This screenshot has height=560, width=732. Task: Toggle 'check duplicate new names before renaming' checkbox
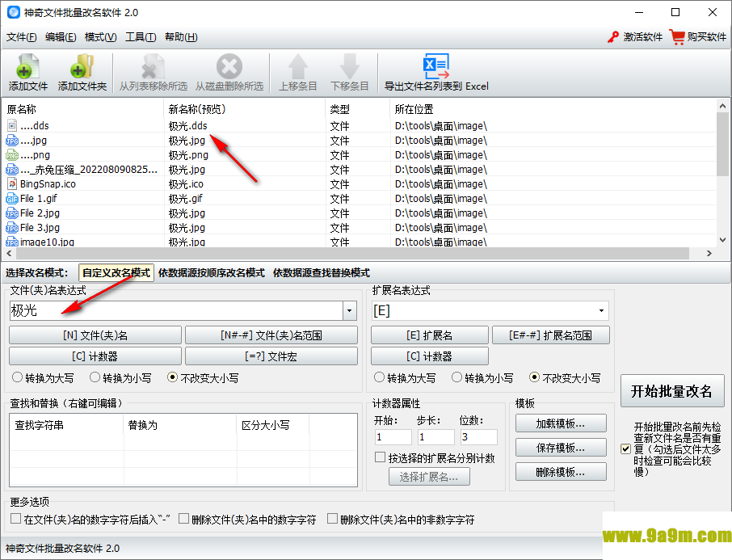(626, 448)
